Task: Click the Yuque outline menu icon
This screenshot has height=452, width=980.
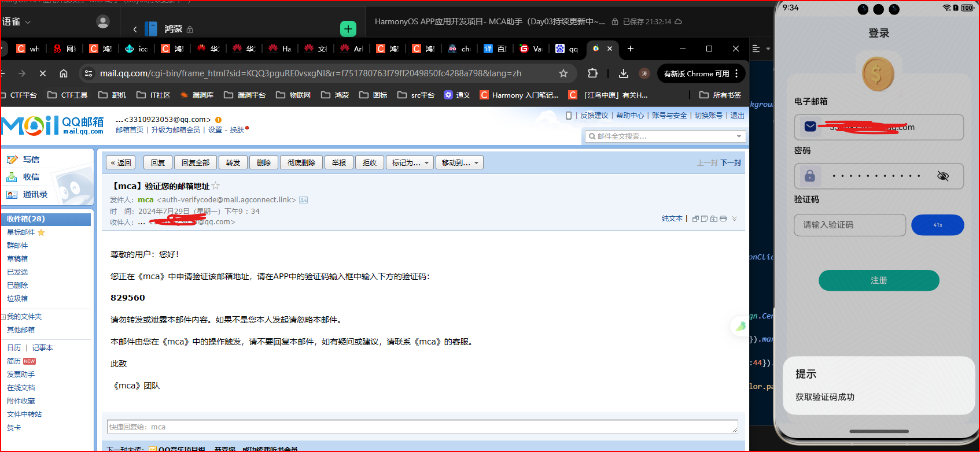Action: [x=756, y=49]
